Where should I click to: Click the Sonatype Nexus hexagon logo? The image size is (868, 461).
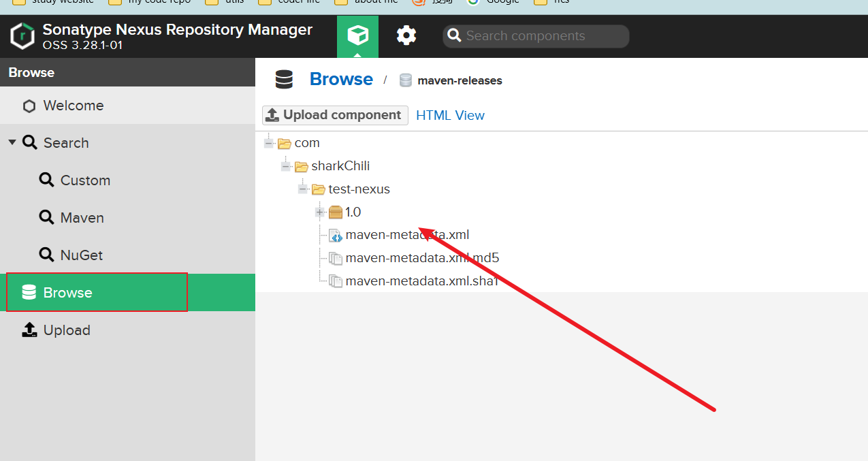(22, 36)
